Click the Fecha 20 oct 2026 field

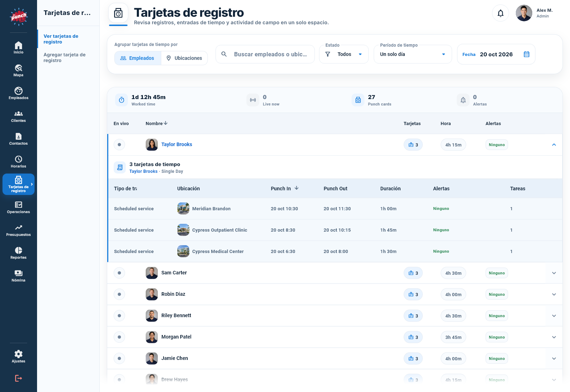point(496,54)
